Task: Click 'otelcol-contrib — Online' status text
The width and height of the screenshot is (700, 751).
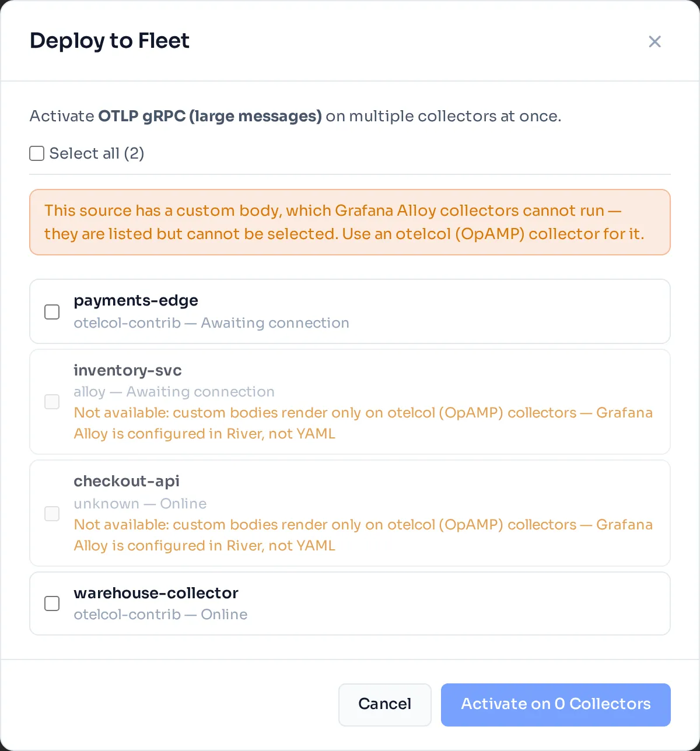Action: pyautogui.click(x=160, y=615)
